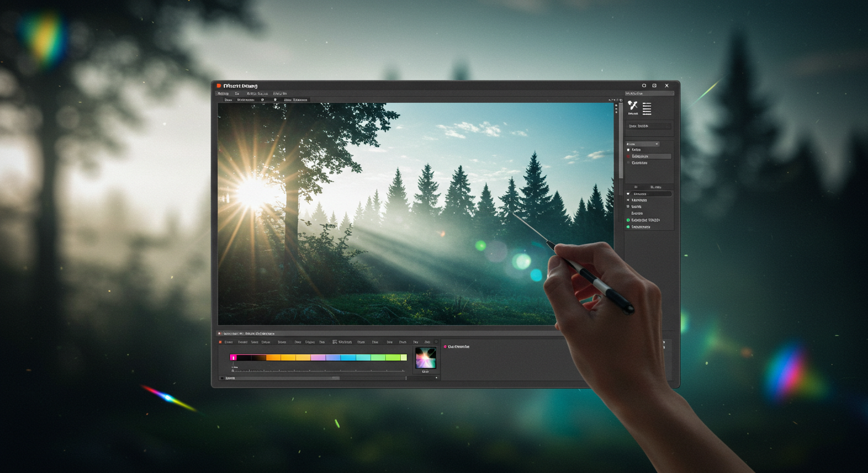Screen dimensions: 868x473
Task: Pick the bright orange gradient segment
Action: click(x=273, y=357)
